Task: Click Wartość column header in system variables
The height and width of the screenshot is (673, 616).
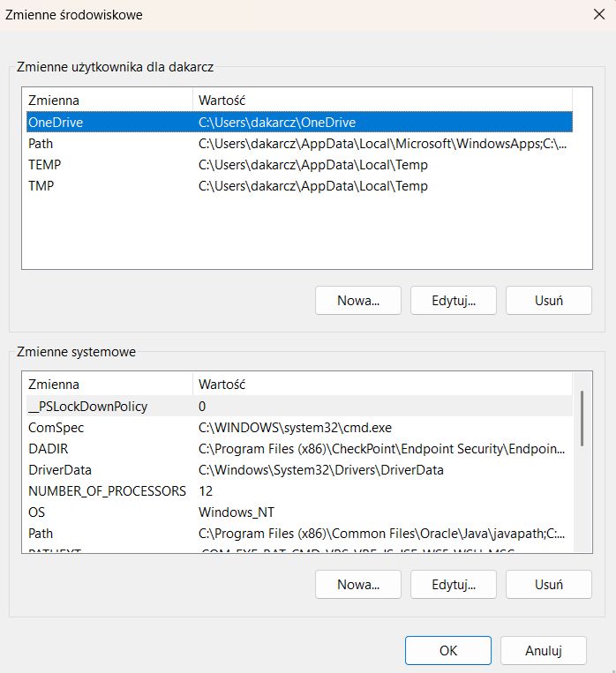Action: (382, 385)
